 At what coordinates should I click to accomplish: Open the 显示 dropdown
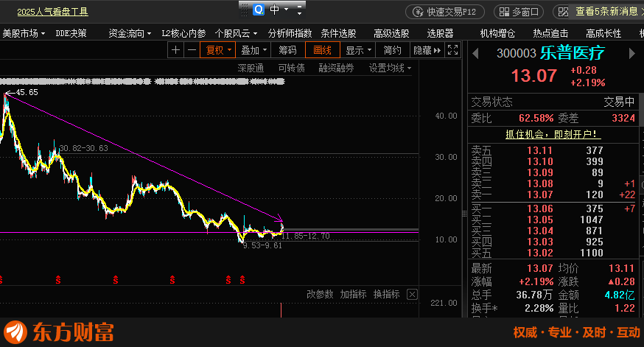pyautogui.click(x=358, y=50)
